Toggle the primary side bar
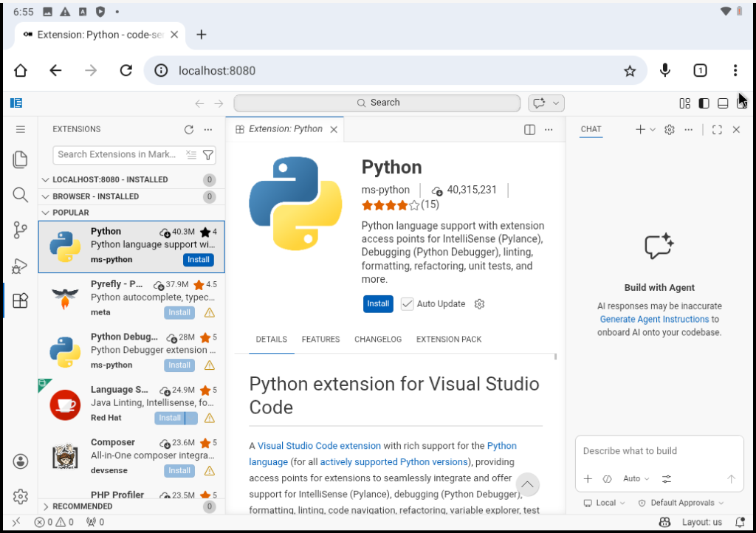Screen dimensions: 756x533 point(704,103)
